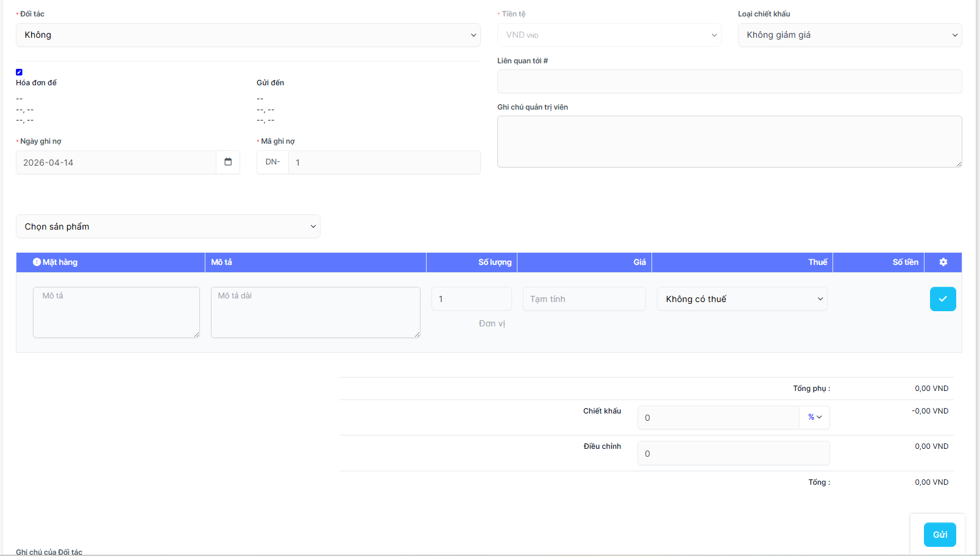Click the Mô tả dài textarea
980x556 pixels.
tap(315, 312)
